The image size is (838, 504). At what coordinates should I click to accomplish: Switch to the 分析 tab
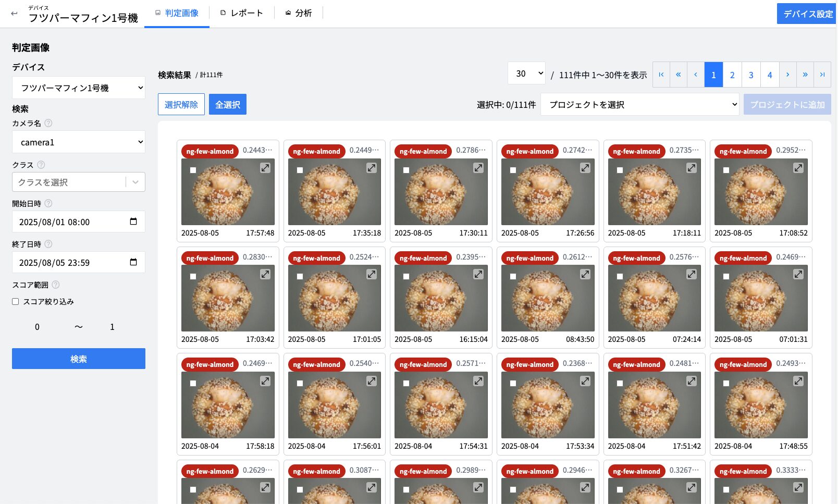click(x=299, y=13)
